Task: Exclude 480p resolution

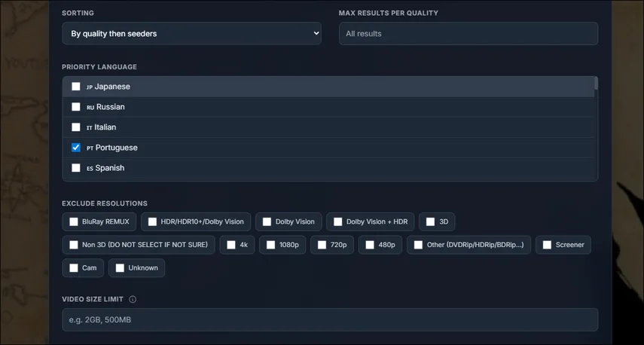Action: point(370,245)
